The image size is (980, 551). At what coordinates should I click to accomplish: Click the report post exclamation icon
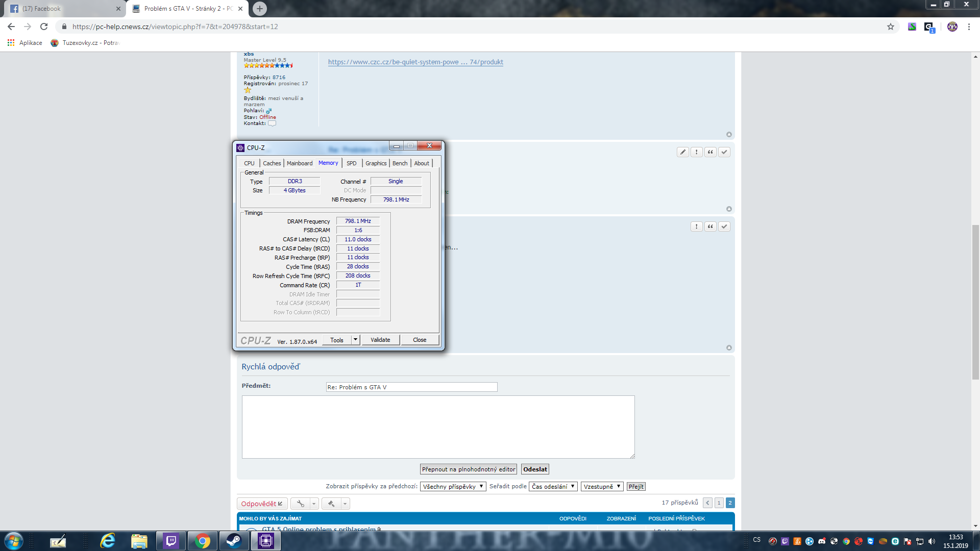pos(696,152)
